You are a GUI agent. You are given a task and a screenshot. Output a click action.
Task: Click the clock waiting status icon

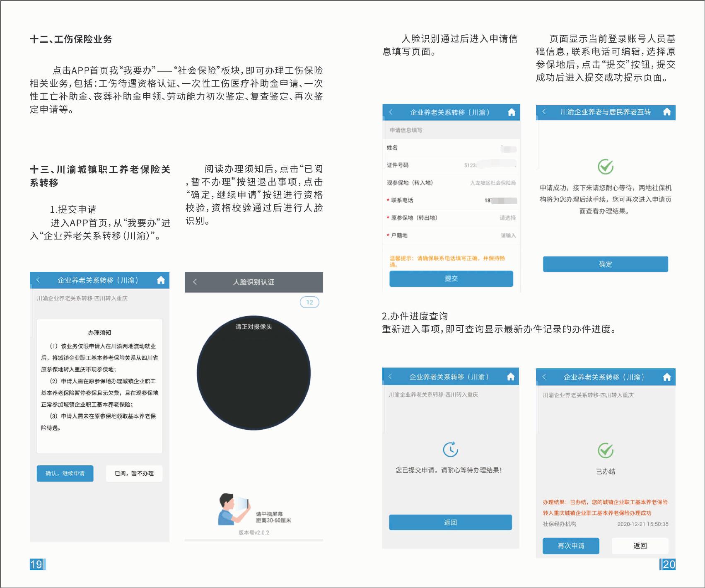pyautogui.click(x=450, y=450)
